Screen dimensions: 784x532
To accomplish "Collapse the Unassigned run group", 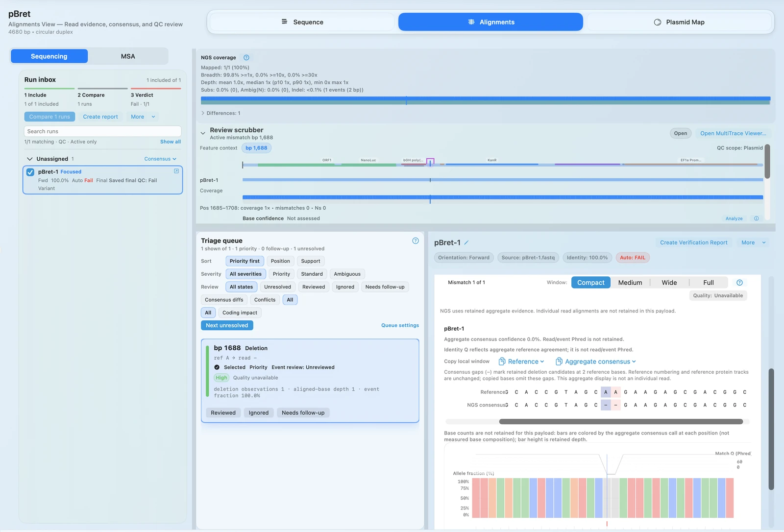I will tap(30, 159).
